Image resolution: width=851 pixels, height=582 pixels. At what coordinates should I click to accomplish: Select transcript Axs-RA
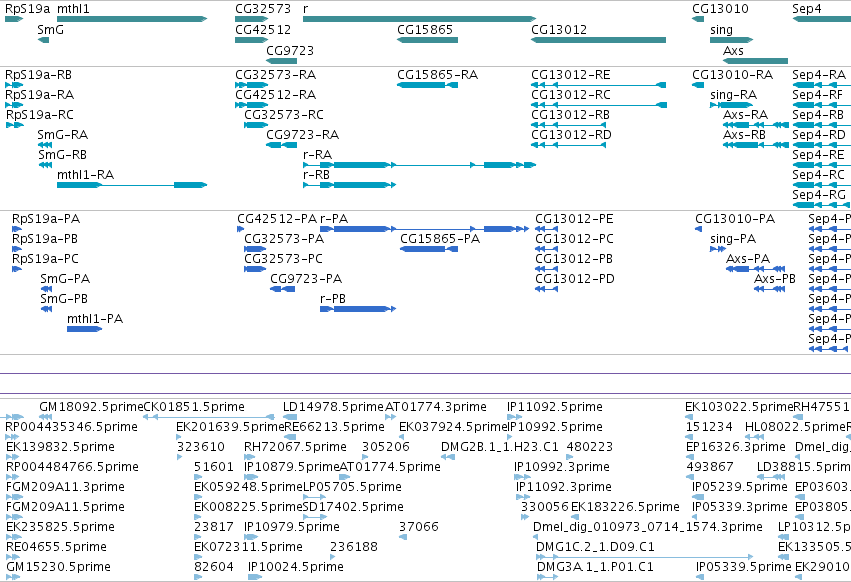coord(745,115)
